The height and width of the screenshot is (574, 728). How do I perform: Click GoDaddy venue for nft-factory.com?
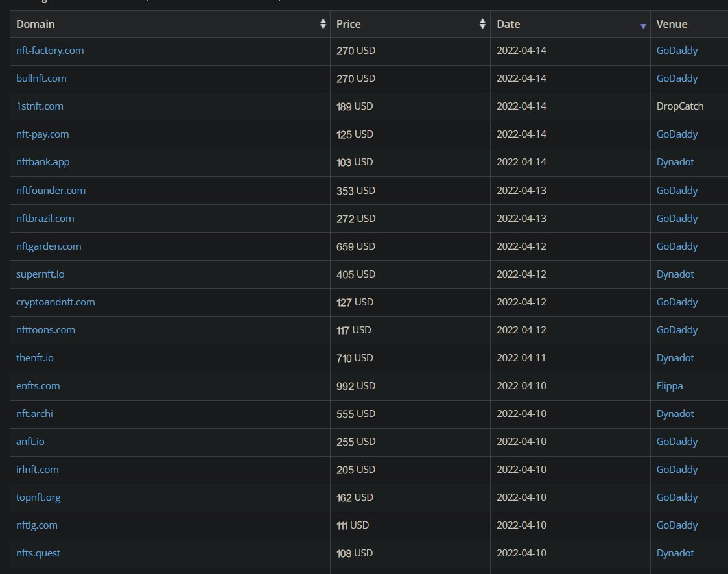coord(677,50)
